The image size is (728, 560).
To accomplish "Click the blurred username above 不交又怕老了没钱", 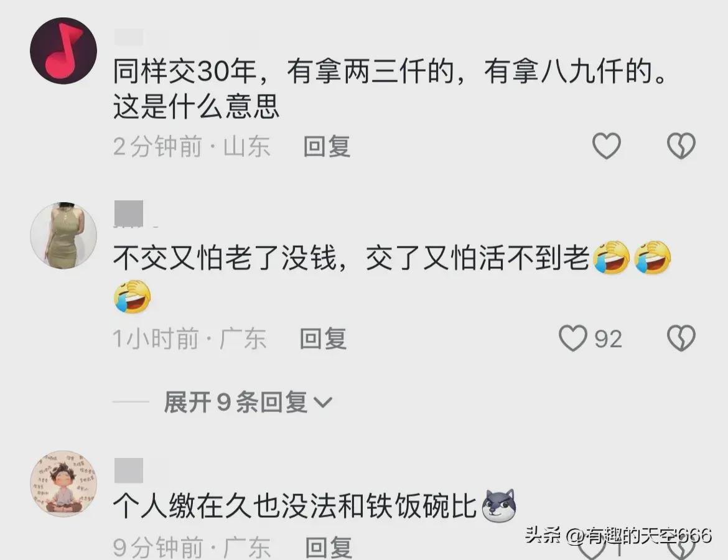I will 129,213.
